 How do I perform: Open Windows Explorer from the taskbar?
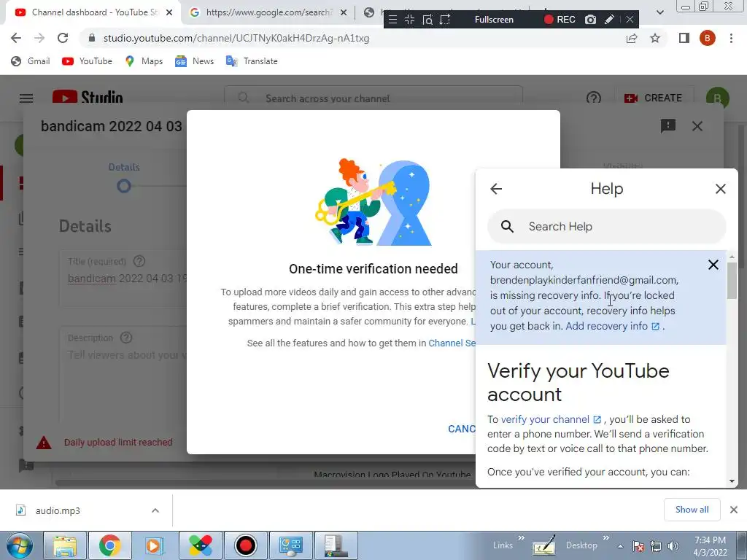coord(65,545)
